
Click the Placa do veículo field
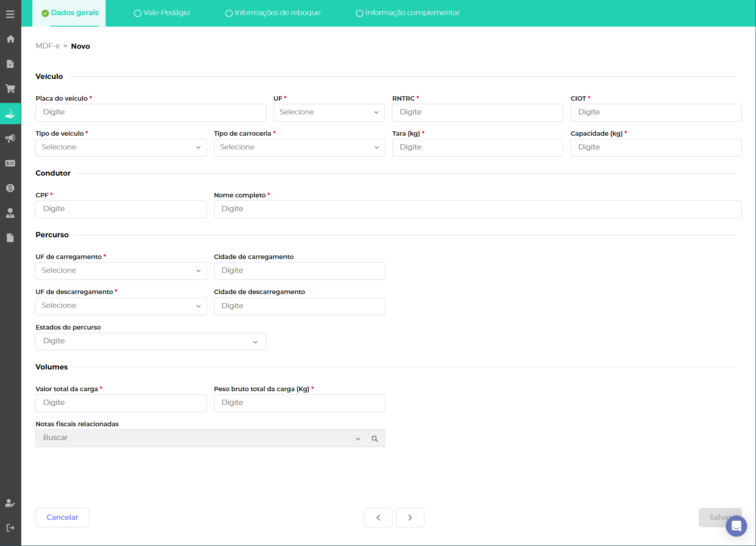pyautogui.click(x=150, y=112)
